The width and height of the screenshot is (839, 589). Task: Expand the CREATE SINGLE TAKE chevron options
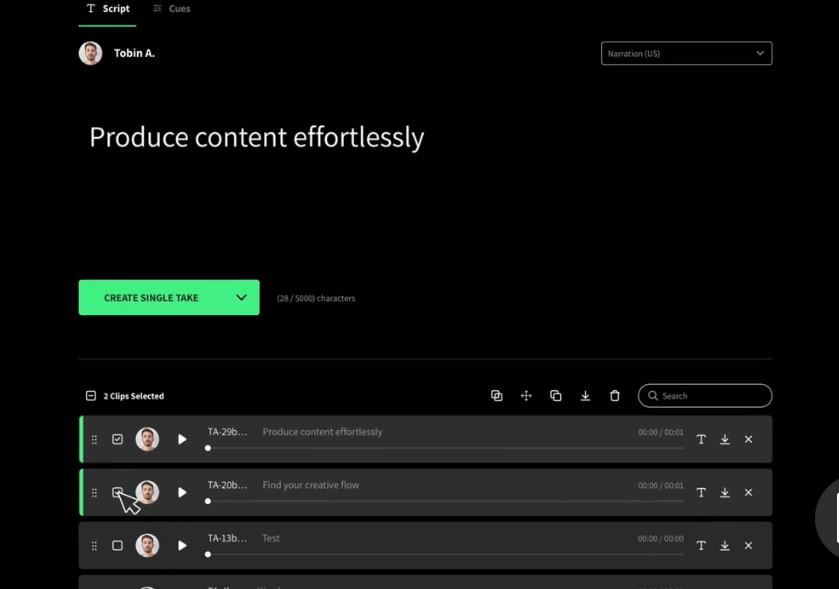[240, 297]
